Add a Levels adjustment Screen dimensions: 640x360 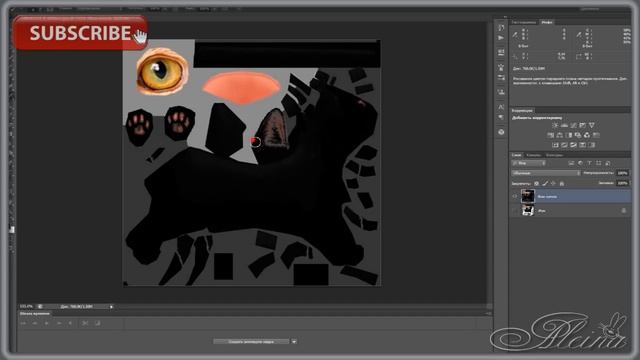coord(564,125)
